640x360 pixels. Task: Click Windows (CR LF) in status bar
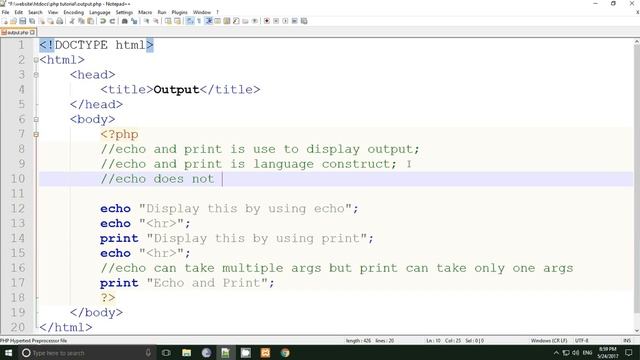549,340
